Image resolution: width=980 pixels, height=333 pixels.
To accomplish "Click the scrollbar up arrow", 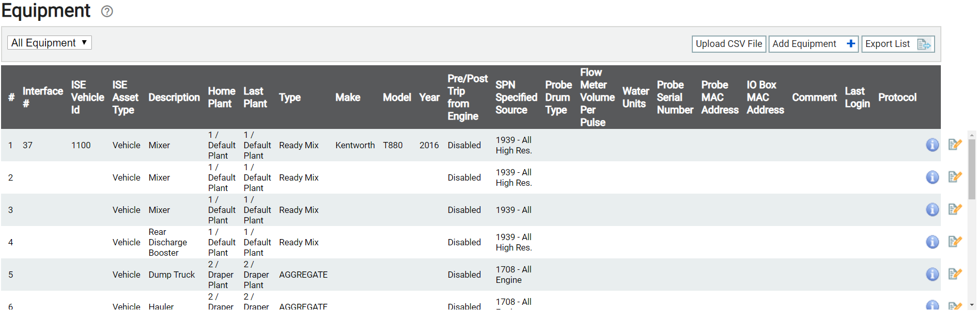I will click(972, 135).
